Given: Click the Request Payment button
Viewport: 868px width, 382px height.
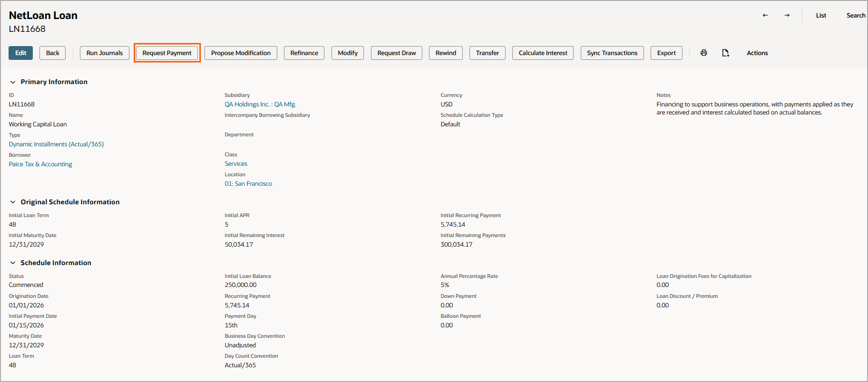Looking at the screenshot, I should tap(167, 53).
